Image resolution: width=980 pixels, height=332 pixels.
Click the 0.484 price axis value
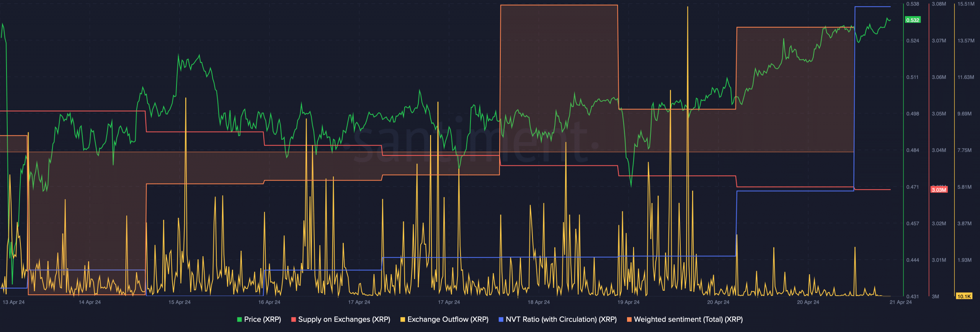913,150
